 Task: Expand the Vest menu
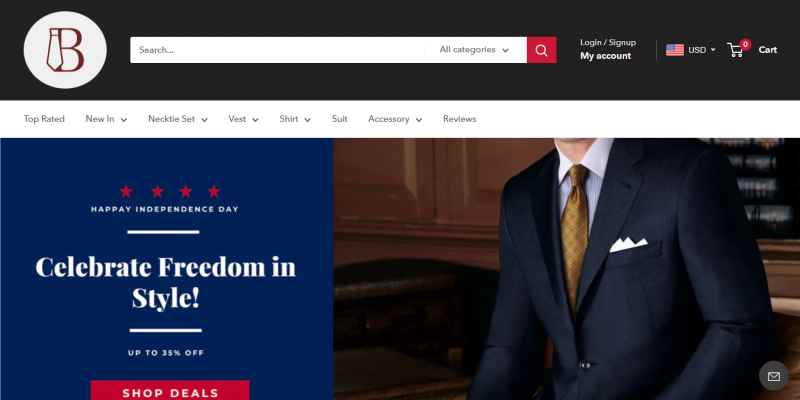click(x=243, y=119)
